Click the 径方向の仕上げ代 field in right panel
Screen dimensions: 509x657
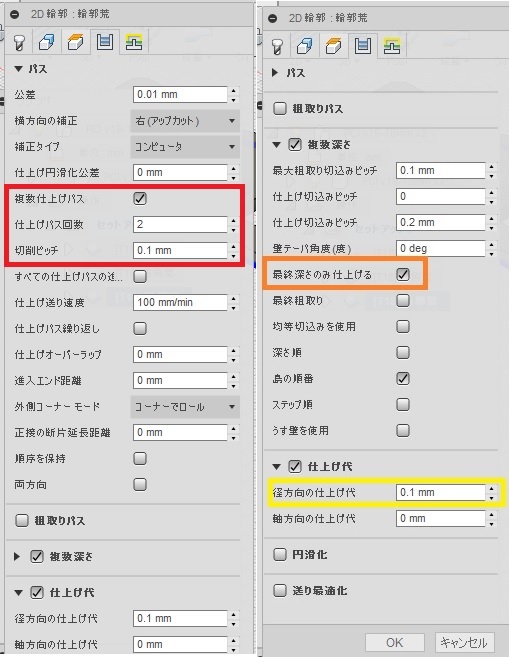point(440,492)
